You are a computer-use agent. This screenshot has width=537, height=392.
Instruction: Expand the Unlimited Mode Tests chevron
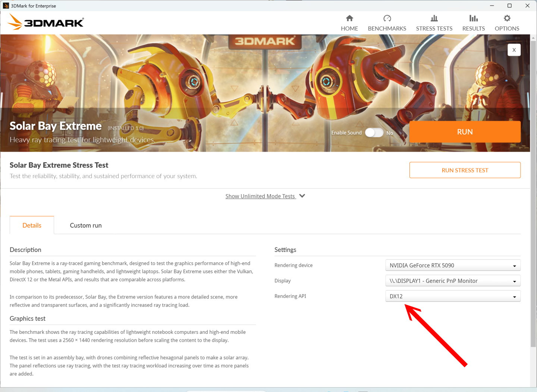click(x=302, y=196)
